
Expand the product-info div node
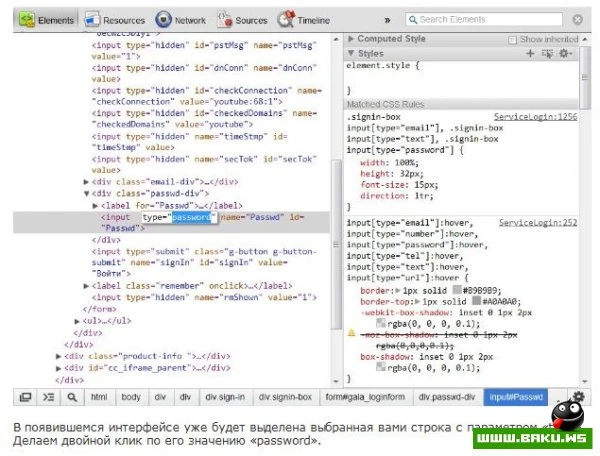59,356
